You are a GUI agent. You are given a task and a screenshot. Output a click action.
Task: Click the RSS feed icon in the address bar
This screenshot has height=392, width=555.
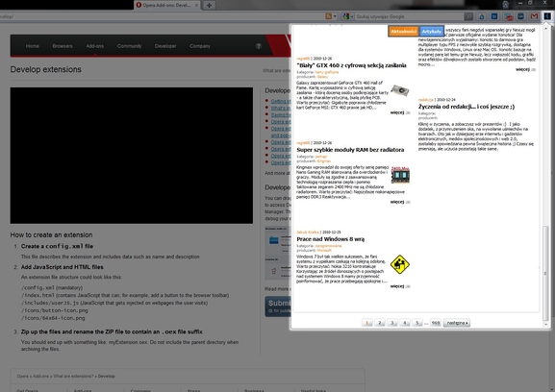click(x=329, y=16)
